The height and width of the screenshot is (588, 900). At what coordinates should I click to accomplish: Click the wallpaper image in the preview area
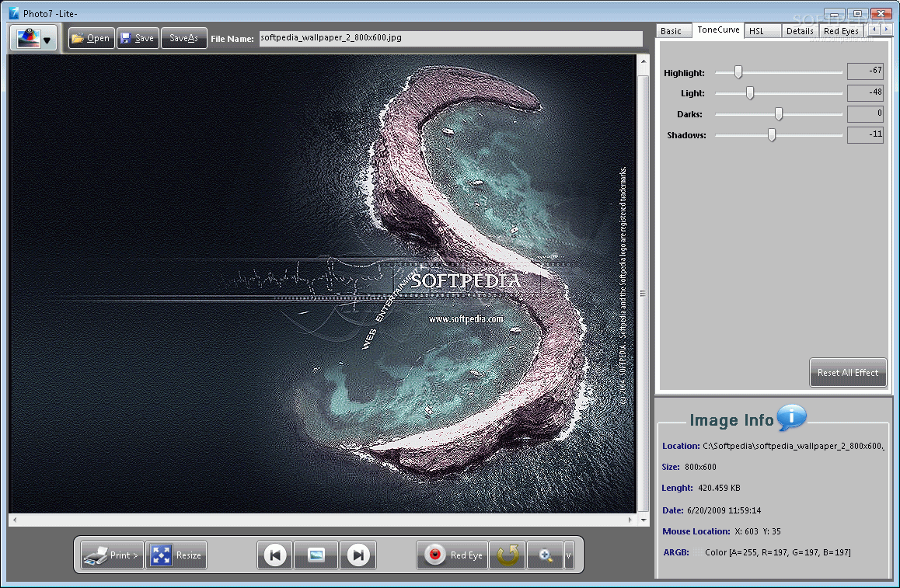click(323, 284)
